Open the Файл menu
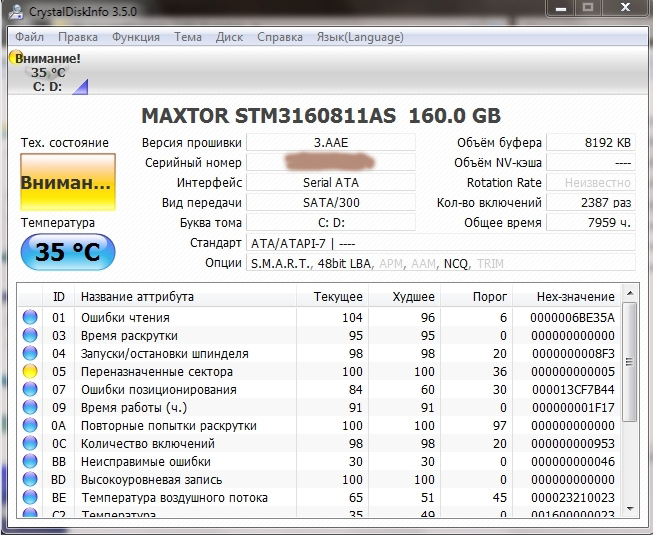Image resolution: width=653 pixels, height=535 pixels. (x=29, y=37)
